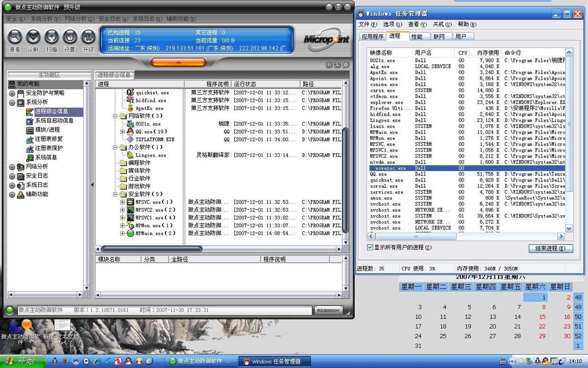Collapse the 网络软件 folder group

point(116,116)
